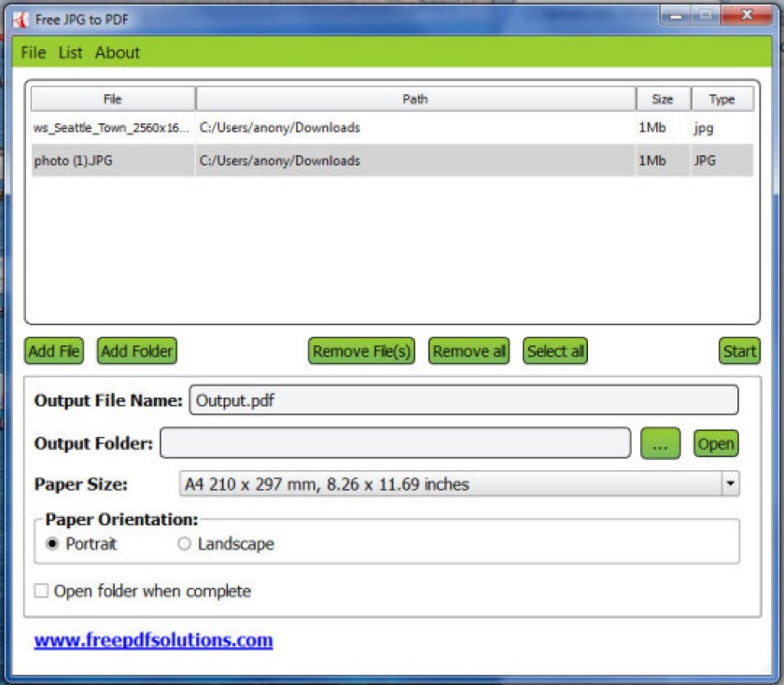This screenshot has height=685, width=784.
Task: Click the Free JPG to PDF app icon
Action: click(x=21, y=20)
